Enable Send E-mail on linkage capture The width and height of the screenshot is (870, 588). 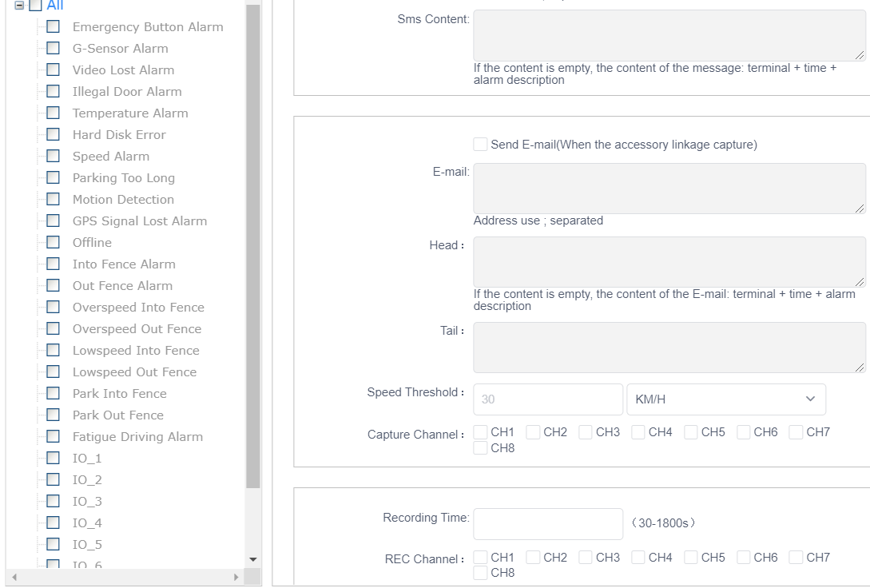(480, 145)
